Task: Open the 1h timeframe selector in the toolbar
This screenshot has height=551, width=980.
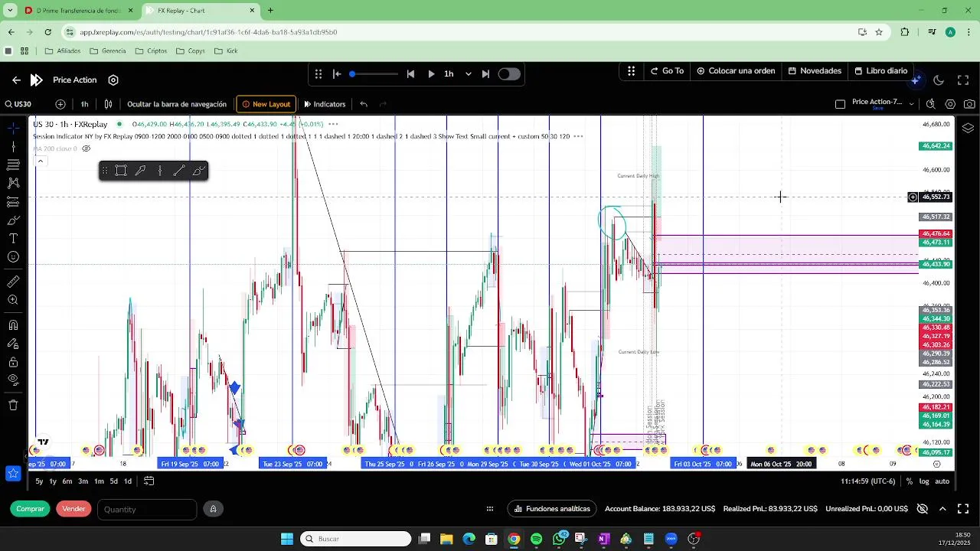Action: [x=84, y=104]
